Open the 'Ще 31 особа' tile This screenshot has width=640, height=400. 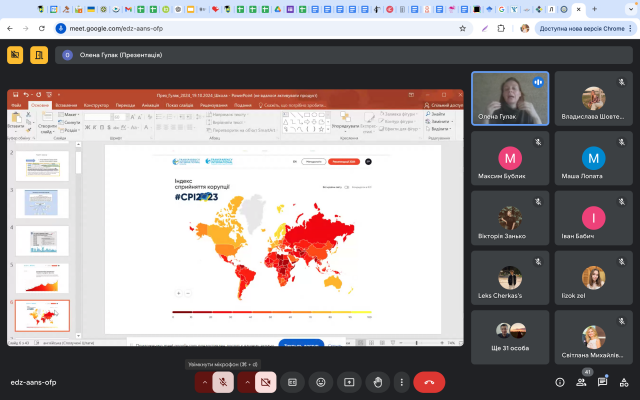pos(509,337)
